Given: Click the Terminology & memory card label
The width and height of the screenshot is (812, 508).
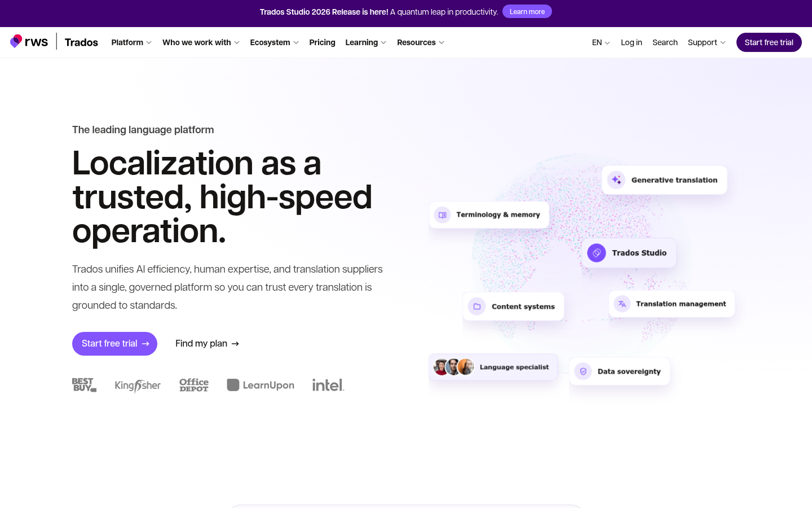Looking at the screenshot, I should (x=498, y=214).
